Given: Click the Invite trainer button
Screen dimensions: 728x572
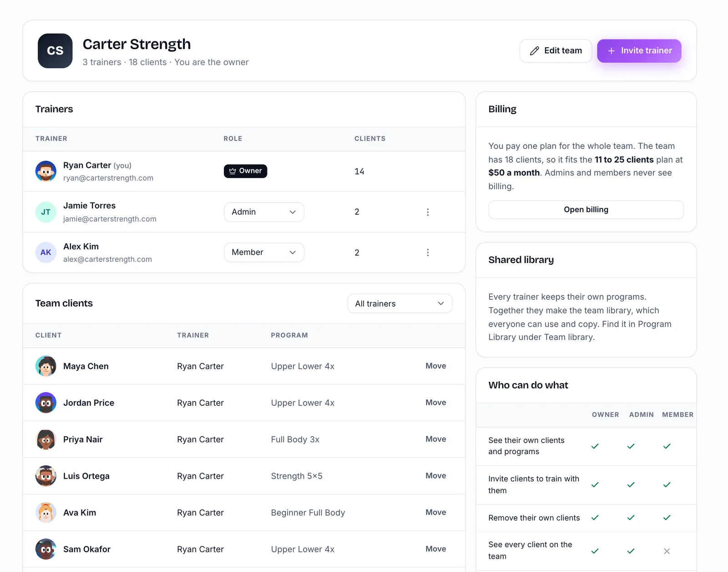Looking at the screenshot, I should [x=639, y=51].
